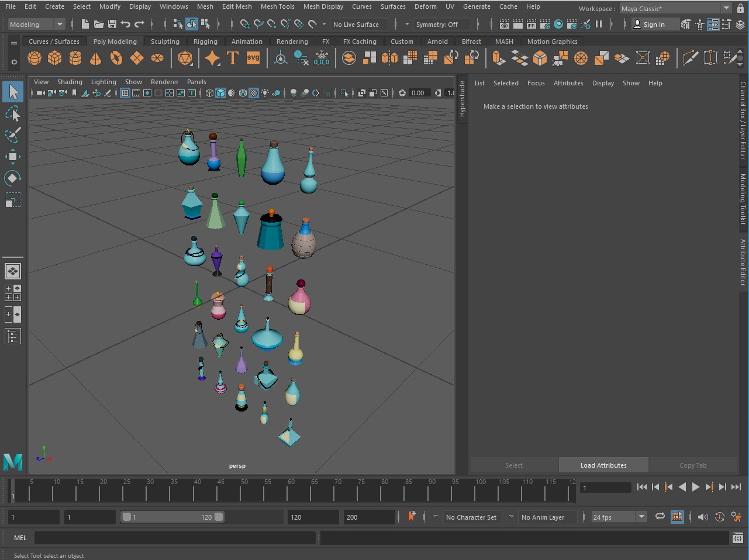
Task: Click the Load Attributes button
Action: click(x=603, y=465)
